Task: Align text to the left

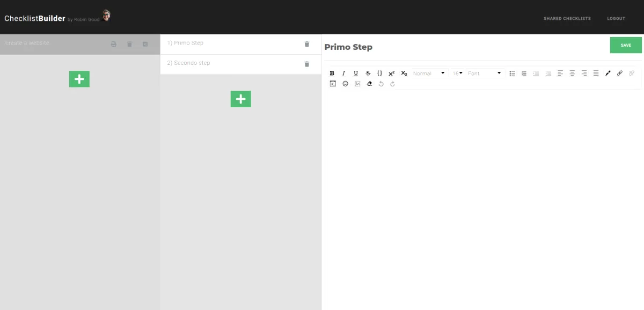Action: [560, 73]
